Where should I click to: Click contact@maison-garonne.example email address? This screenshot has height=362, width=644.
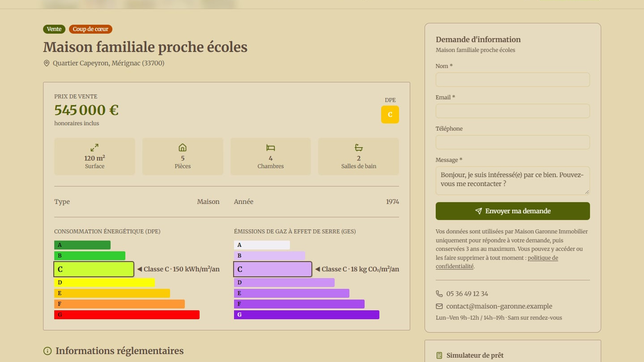tap(499, 306)
